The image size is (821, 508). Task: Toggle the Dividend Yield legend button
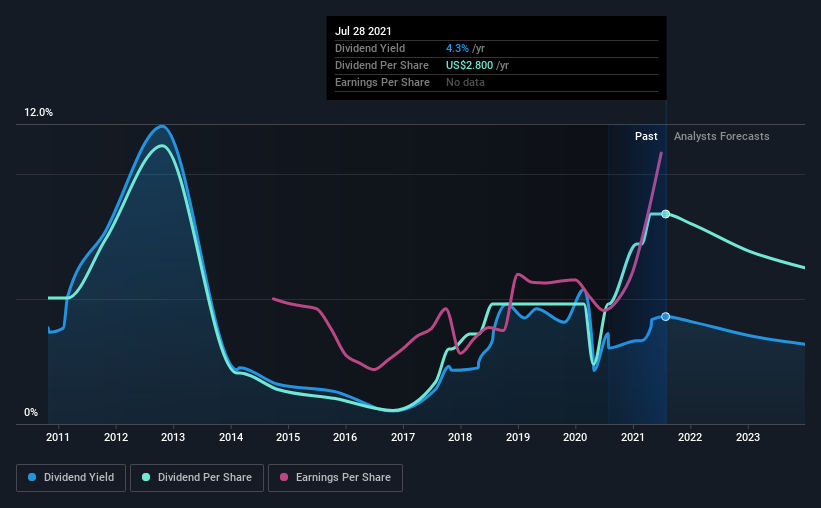71,478
